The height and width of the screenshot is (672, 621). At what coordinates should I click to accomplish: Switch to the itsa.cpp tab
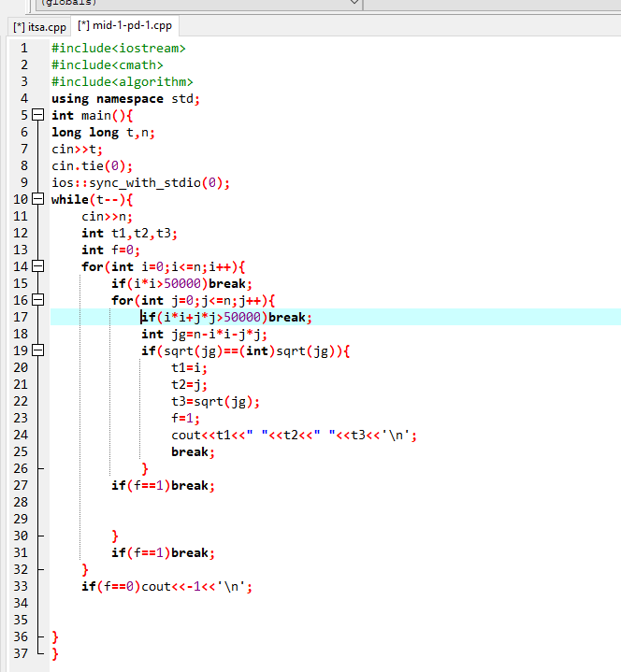[x=39, y=27]
